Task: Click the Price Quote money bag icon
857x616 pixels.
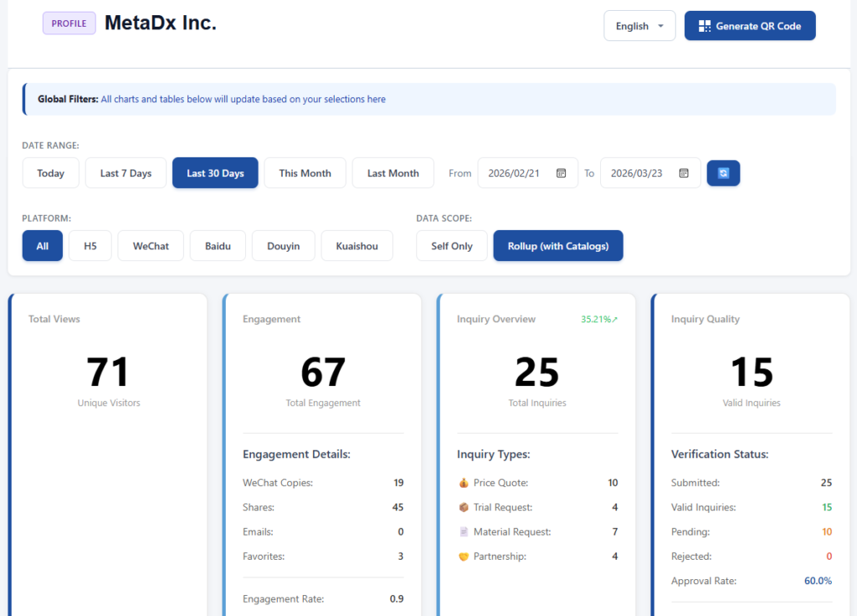Action: [x=464, y=483]
